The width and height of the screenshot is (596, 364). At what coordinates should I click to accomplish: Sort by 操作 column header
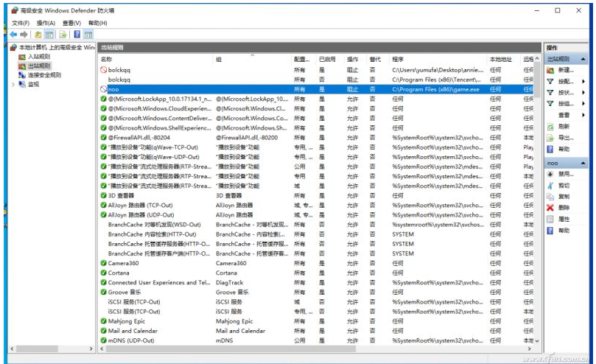pos(355,60)
